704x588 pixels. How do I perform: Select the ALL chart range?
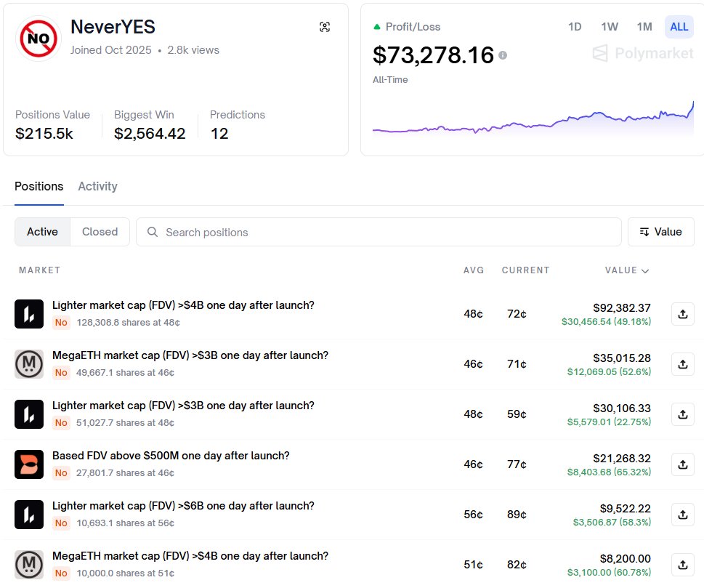[x=679, y=27]
